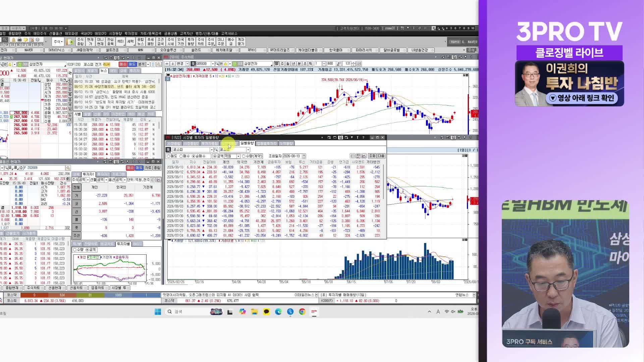Select the 매수 radio button in 시장별 투자자 window
644x362 pixels.
point(181,156)
